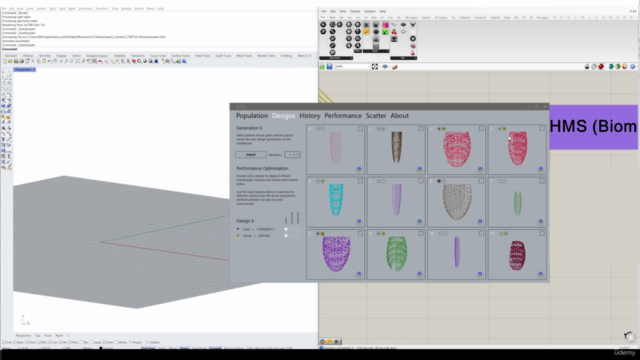640x360 pixels.
Task: Open the Scatter tab in Biomorpher
Action: (x=376, y=116)
